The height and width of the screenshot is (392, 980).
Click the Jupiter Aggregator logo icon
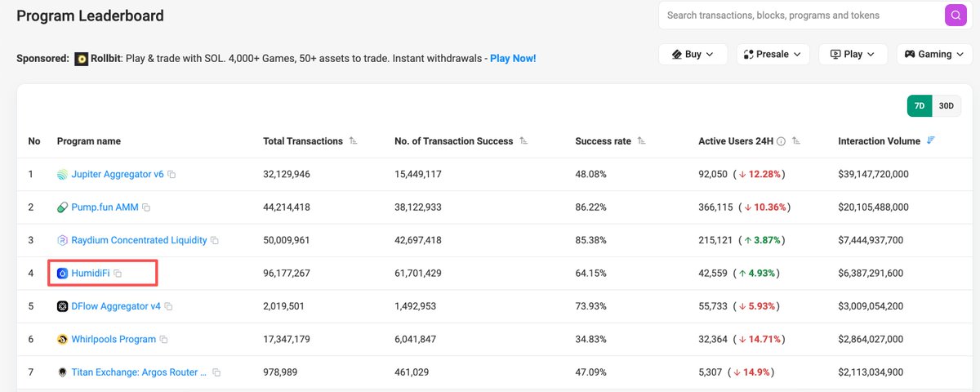click(x=63, y=175)
